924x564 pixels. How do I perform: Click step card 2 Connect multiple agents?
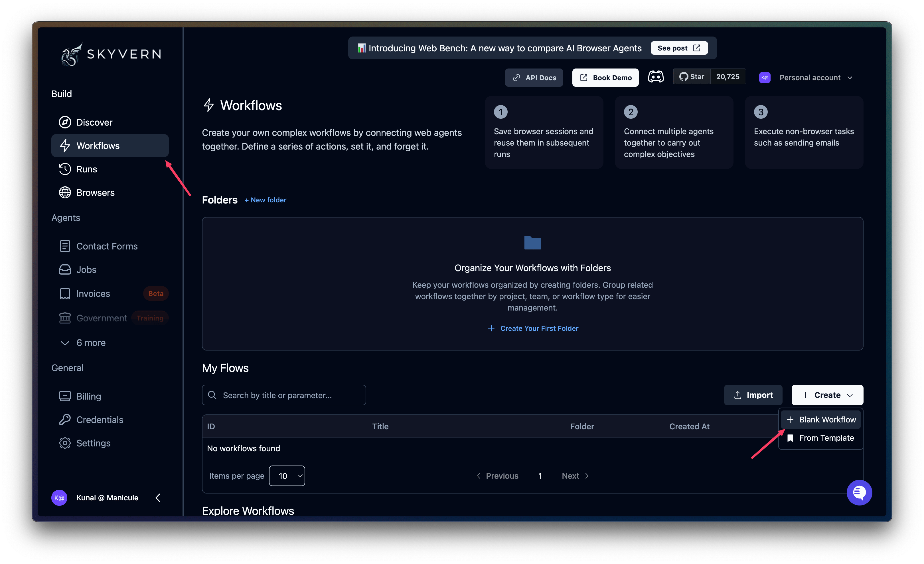674,132
